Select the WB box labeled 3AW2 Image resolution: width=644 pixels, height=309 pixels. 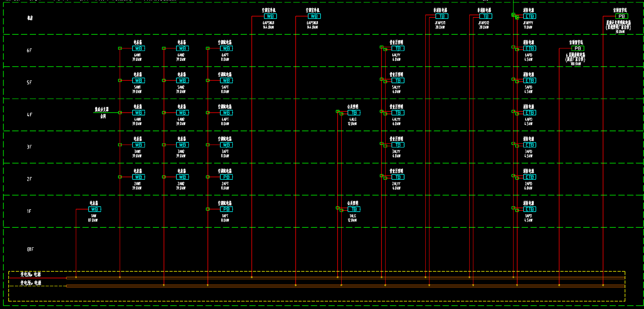point(183,145)
